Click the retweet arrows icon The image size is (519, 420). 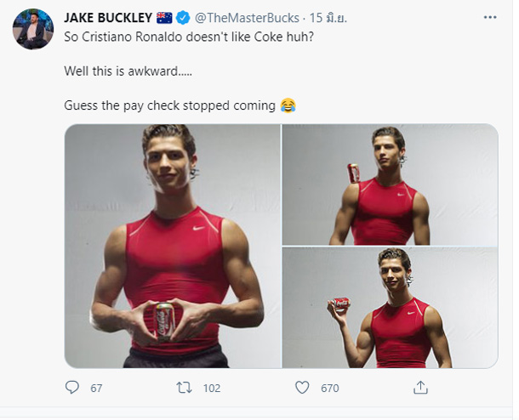coord(184,388)
